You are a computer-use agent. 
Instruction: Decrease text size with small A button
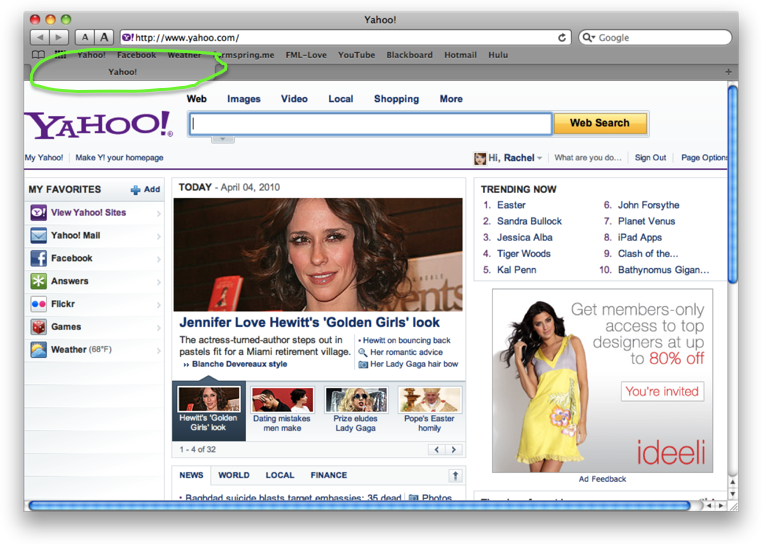point(85,37)
